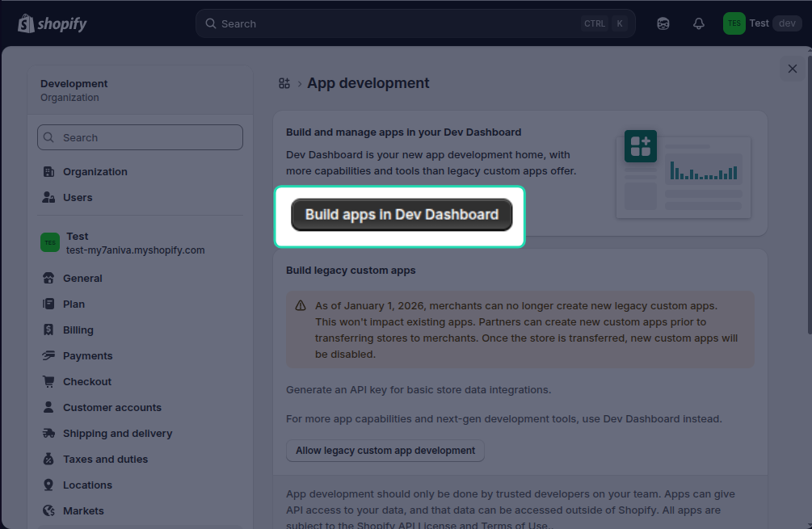Select Payments in sidebar
The width and height of the screenshot is (812, 529).
point(141,355)
